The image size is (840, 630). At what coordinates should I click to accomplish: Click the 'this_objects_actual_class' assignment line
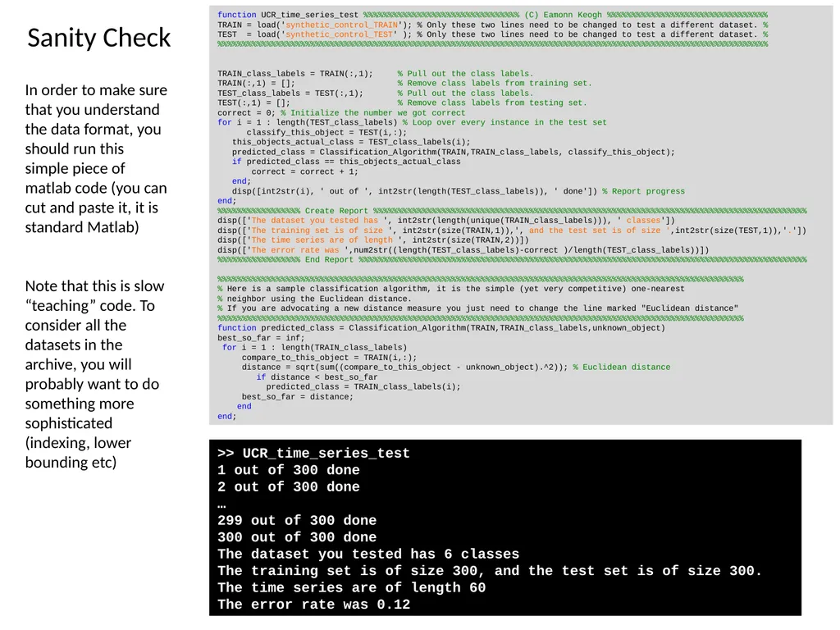coord(351,142)
